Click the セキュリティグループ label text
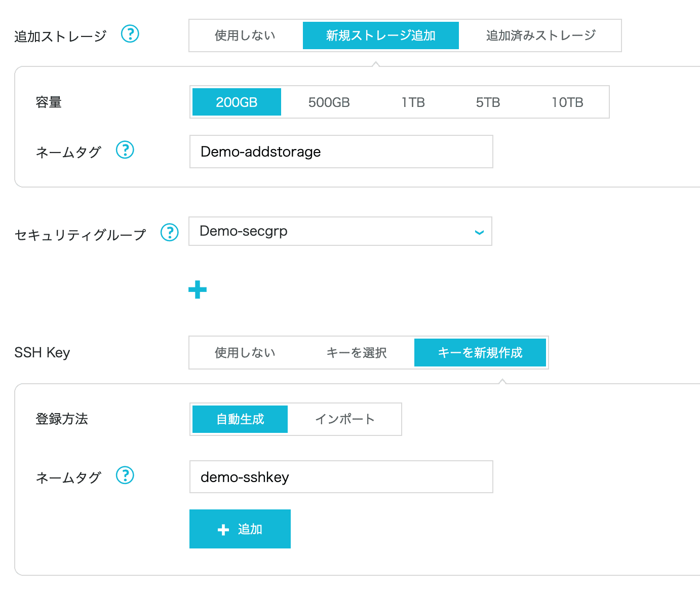Screen dimensions: 700x589 pyautogui.click(x=80, y=234)
